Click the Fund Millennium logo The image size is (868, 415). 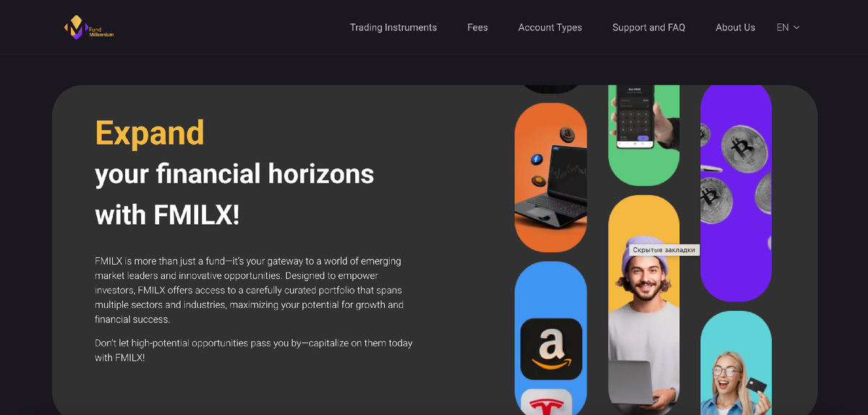coord(88,27)
